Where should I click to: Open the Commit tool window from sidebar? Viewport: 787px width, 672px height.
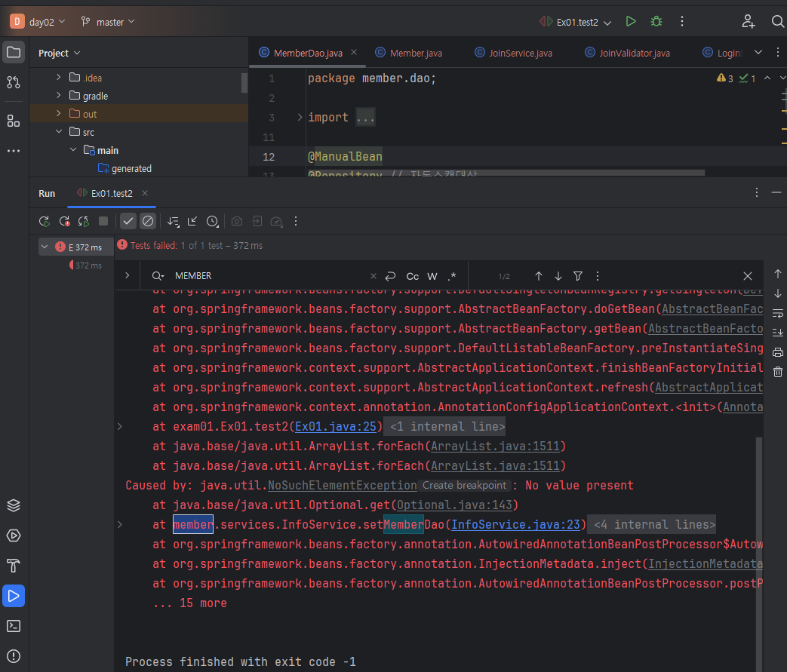[13, 82]
